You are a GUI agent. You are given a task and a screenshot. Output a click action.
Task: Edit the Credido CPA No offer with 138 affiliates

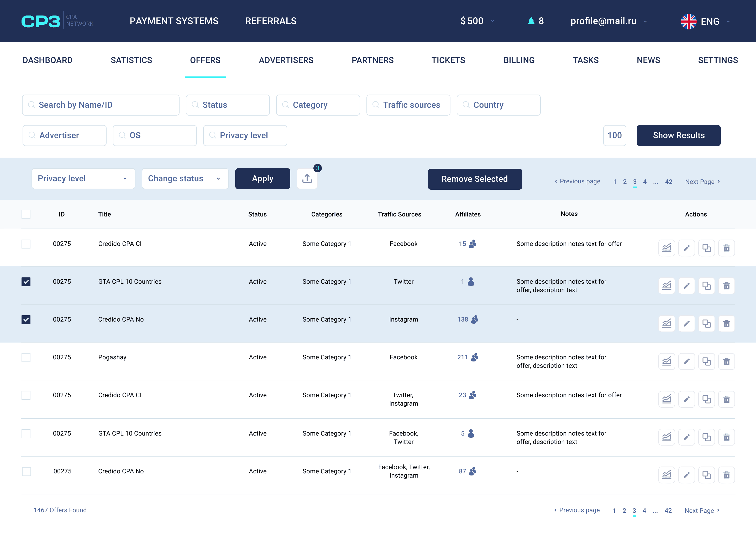[x=686, y=323]
